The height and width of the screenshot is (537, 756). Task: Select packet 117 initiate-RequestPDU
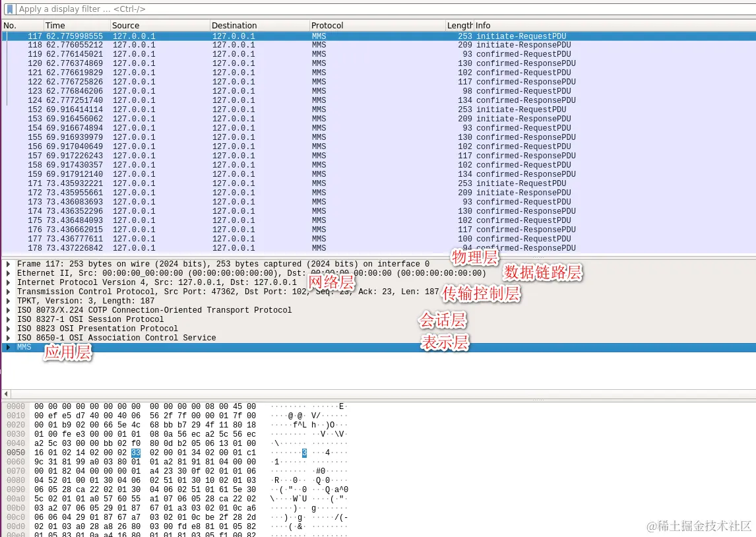click(379, 36)
